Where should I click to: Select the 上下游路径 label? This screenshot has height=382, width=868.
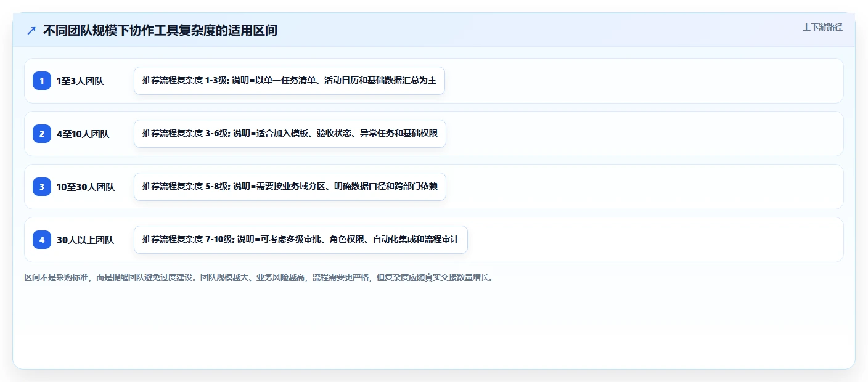(822, 27)
